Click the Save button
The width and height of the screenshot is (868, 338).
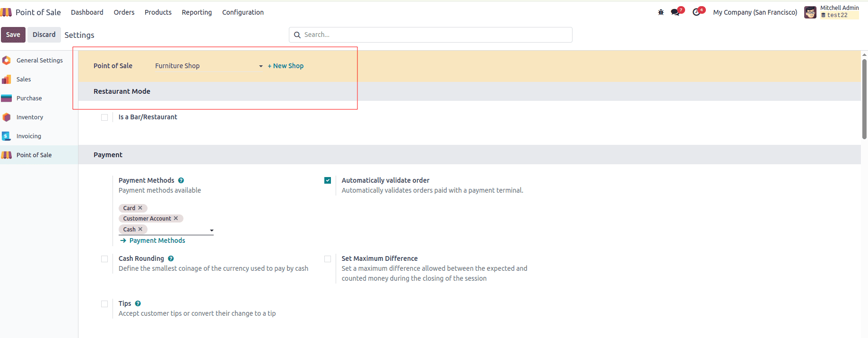coord(13,35)
